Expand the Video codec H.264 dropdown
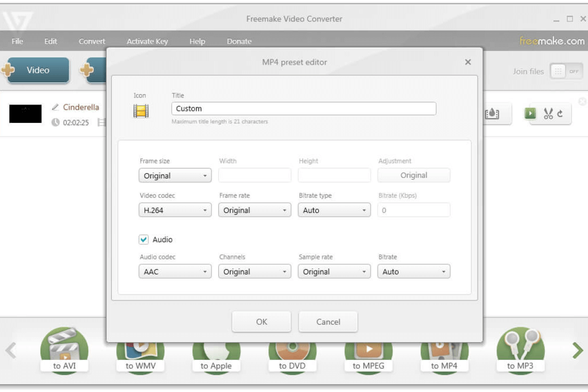 pos(174,210)
